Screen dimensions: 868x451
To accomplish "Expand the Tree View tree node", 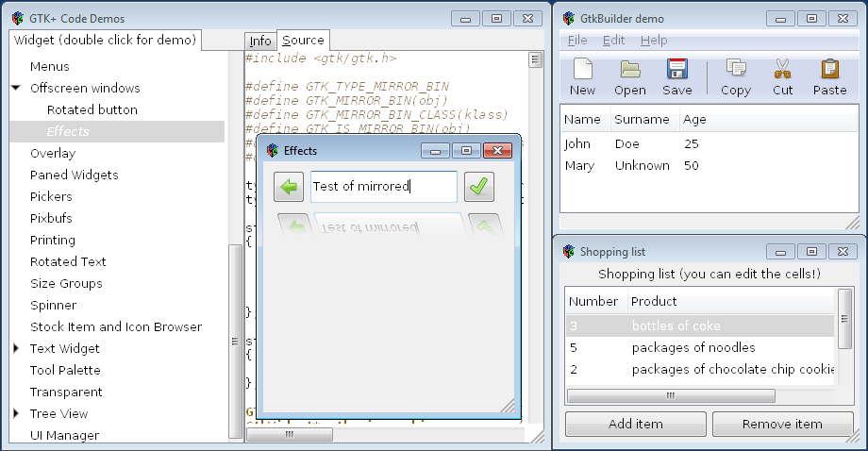I will pyautogui.click(x=16, y=413).
